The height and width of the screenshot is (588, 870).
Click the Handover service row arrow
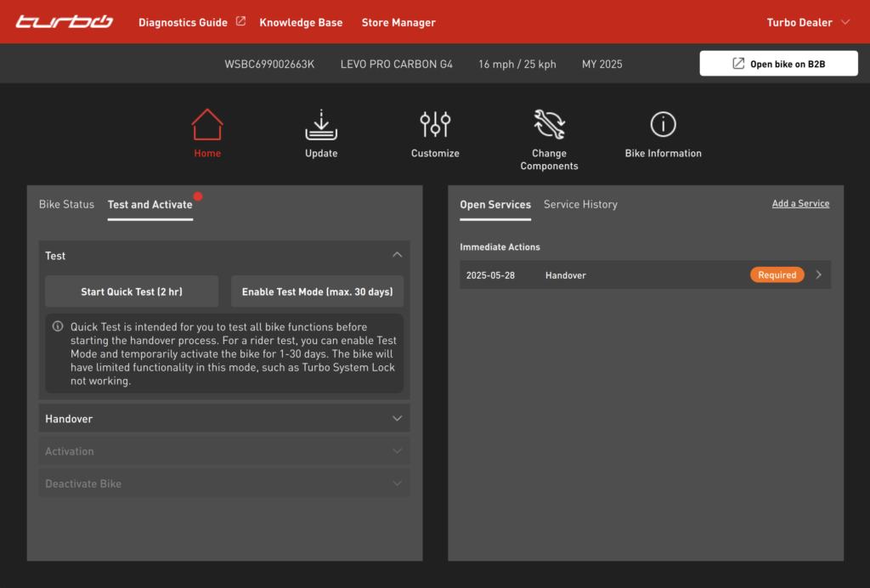pyautogui.click(x=818, y=275)
